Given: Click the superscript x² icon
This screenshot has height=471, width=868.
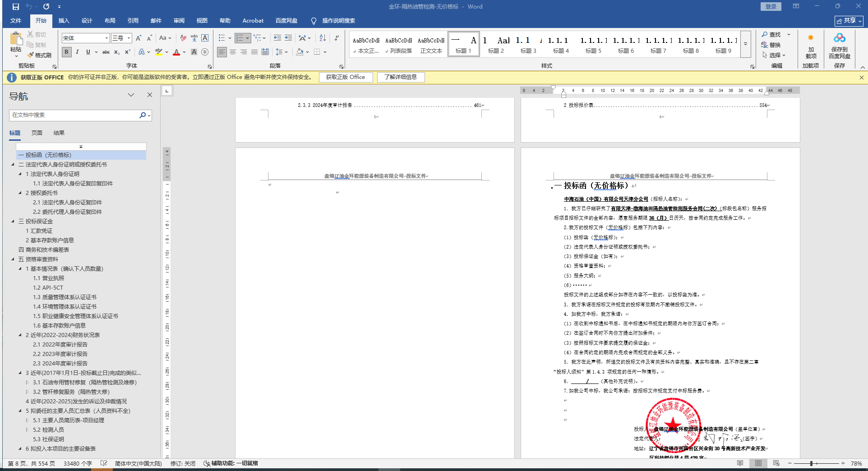Looking at the screenshot, I should 128,52.
